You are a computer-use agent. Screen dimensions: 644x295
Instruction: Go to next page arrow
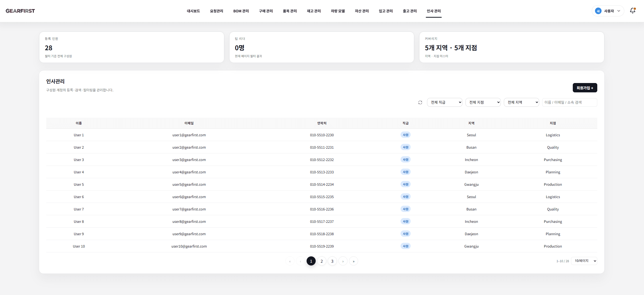343,261
